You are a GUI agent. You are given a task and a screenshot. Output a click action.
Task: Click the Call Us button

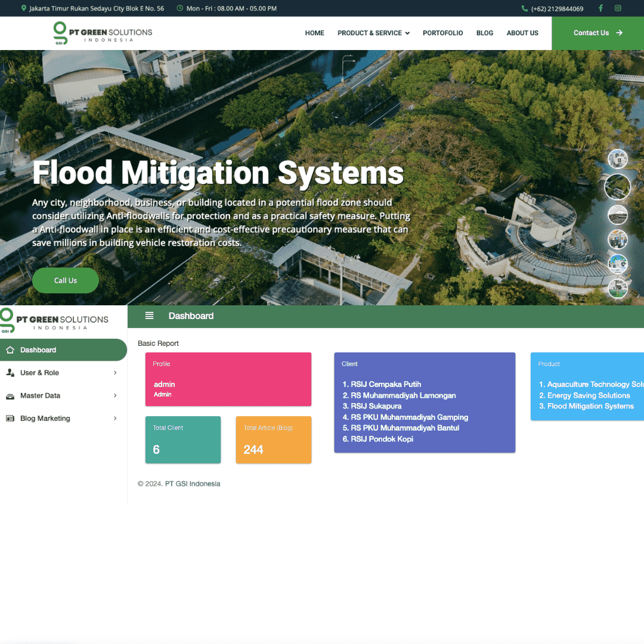point(66,280)
